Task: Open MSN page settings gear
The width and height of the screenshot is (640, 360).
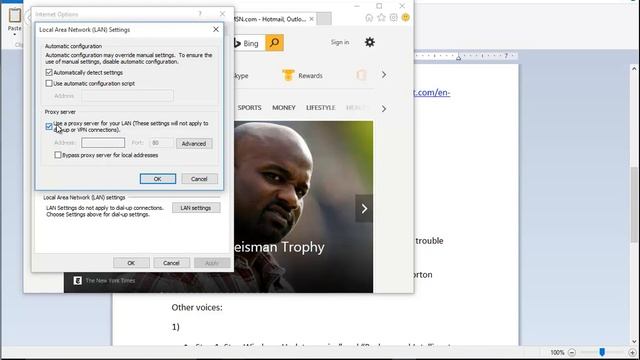Action: click(369, 42)
